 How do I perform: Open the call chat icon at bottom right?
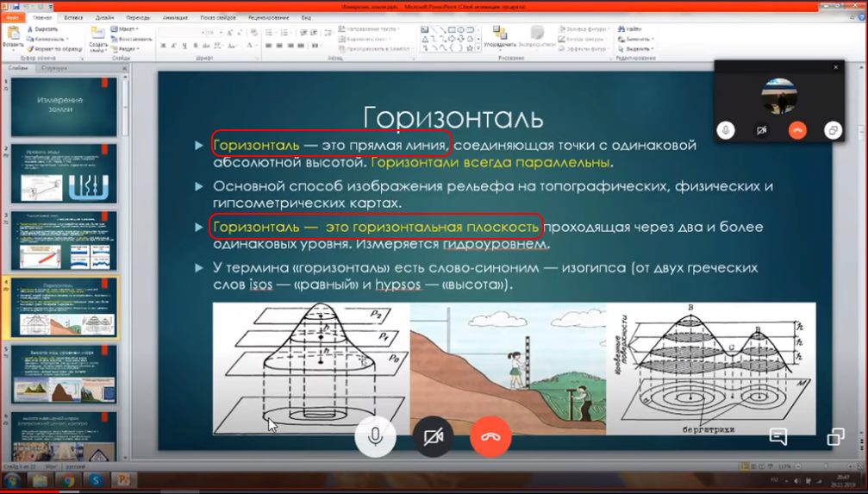(778, 436)
